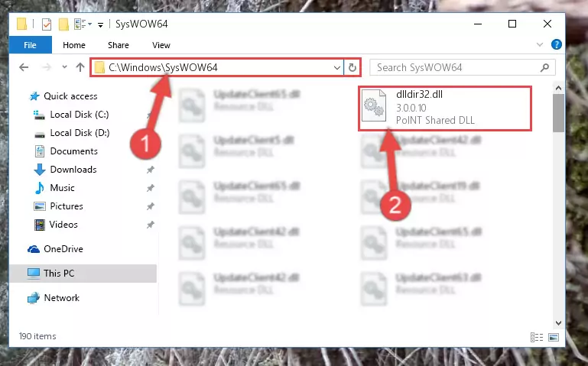This screenshot has height=366, width=588.
Task: Unpin Downloads using its pin icon
Action: 151,170
